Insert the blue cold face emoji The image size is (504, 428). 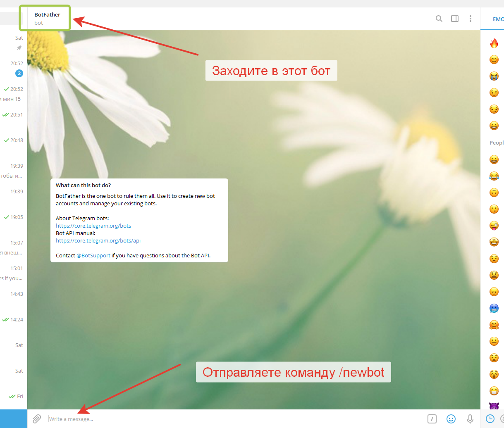click(494, 308)
